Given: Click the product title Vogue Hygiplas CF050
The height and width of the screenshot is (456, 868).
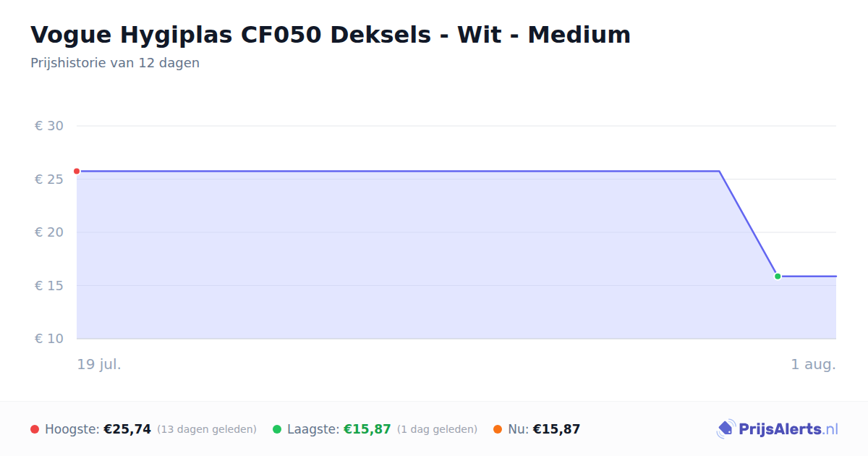Looking at the screenshot, I should click(x=331, y=34).
